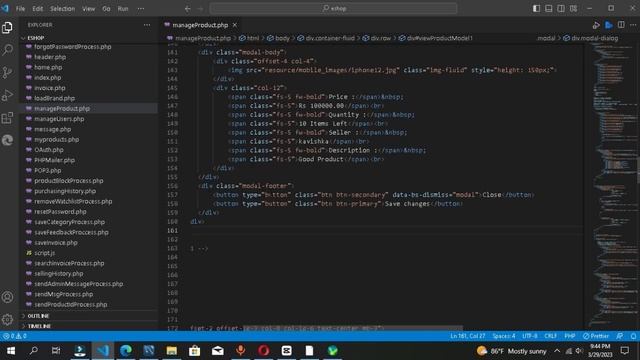
Task: Open the Extensions view
Action: [x=7, y=118]
